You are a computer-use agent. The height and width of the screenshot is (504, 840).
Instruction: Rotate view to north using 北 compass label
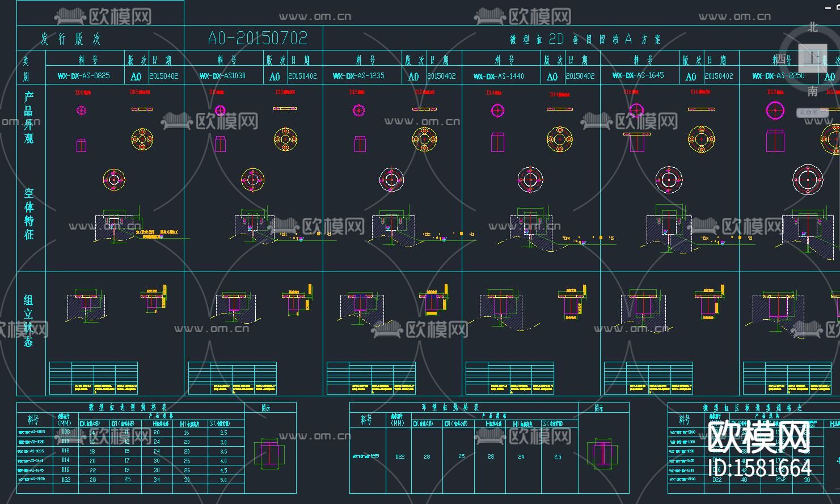813,27
